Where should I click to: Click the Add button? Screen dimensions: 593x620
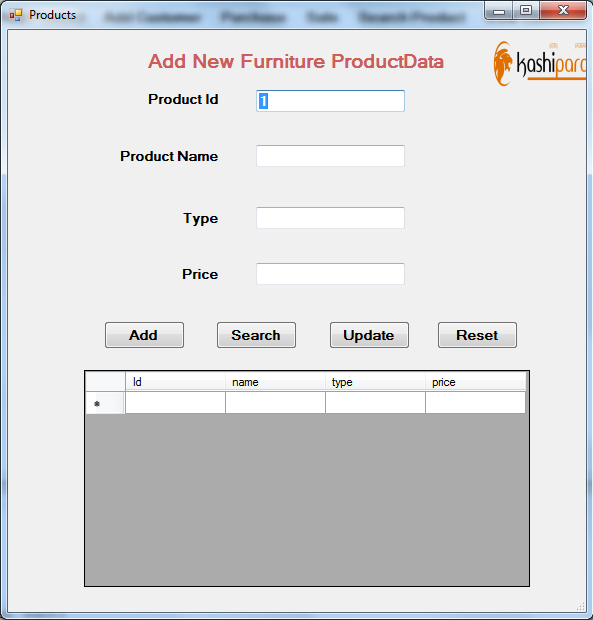(144, 335)
